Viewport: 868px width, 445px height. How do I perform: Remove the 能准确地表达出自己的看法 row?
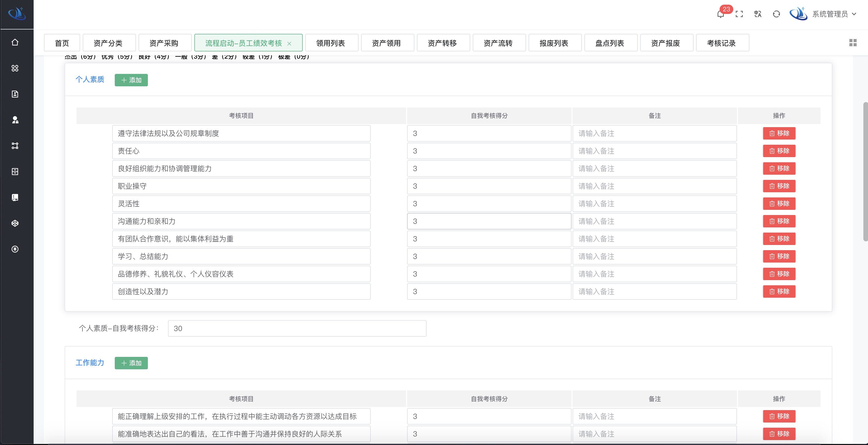coord(779,434)
